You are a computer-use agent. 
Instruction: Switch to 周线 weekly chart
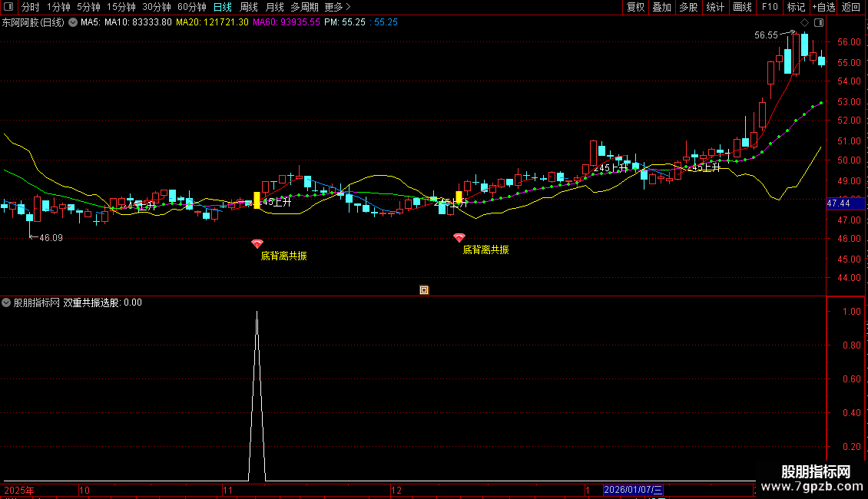(x=249, y=7)
